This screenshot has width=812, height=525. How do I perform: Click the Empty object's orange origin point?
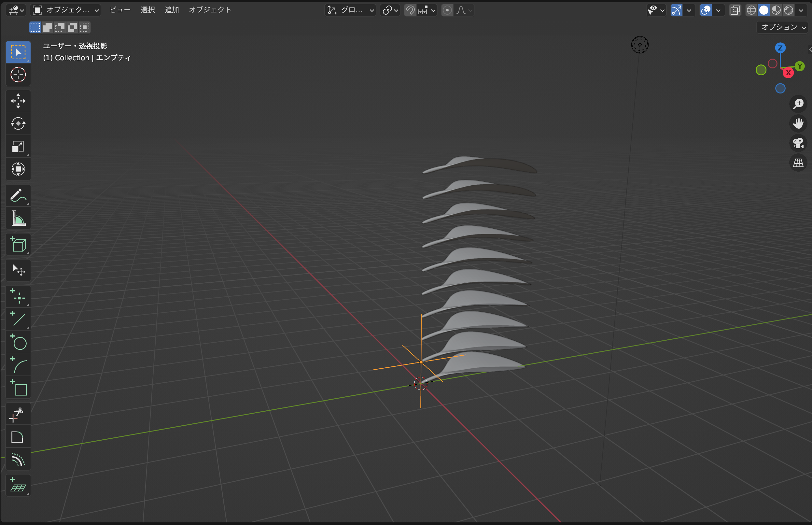(421, 362)
